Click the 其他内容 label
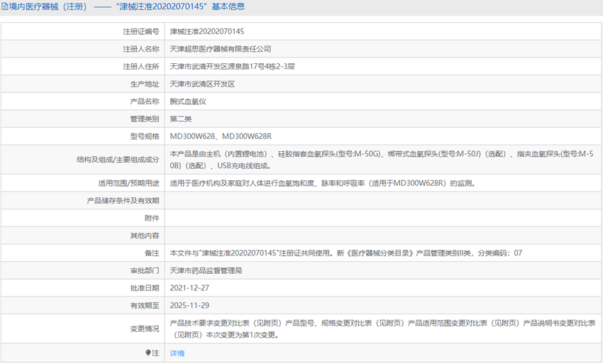The image size is (603, 364). point(145,236)
